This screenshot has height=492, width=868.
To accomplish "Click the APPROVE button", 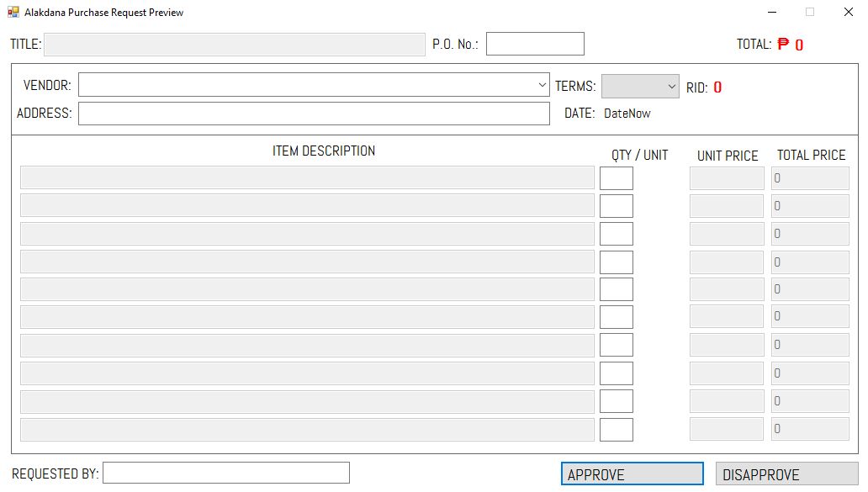I will click(x=632, y=474).
